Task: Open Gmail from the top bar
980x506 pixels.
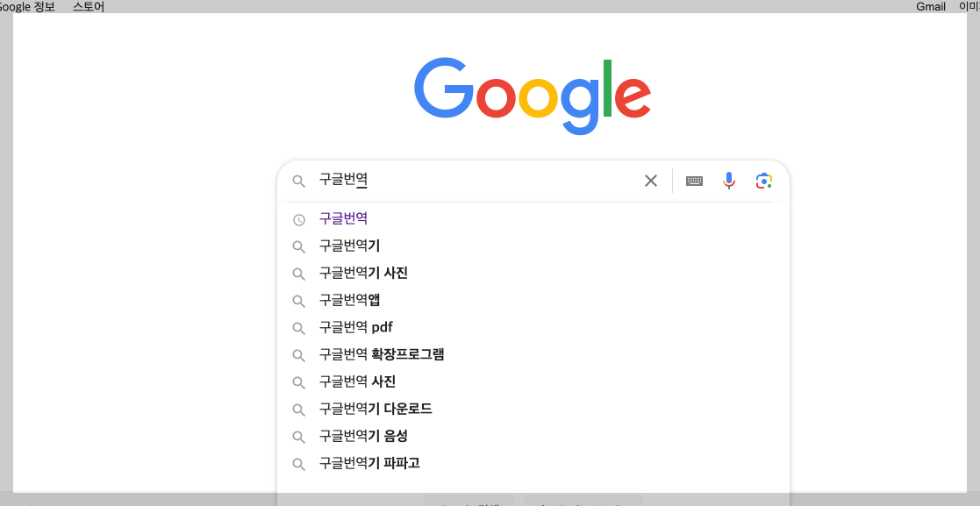Action: 930,6
